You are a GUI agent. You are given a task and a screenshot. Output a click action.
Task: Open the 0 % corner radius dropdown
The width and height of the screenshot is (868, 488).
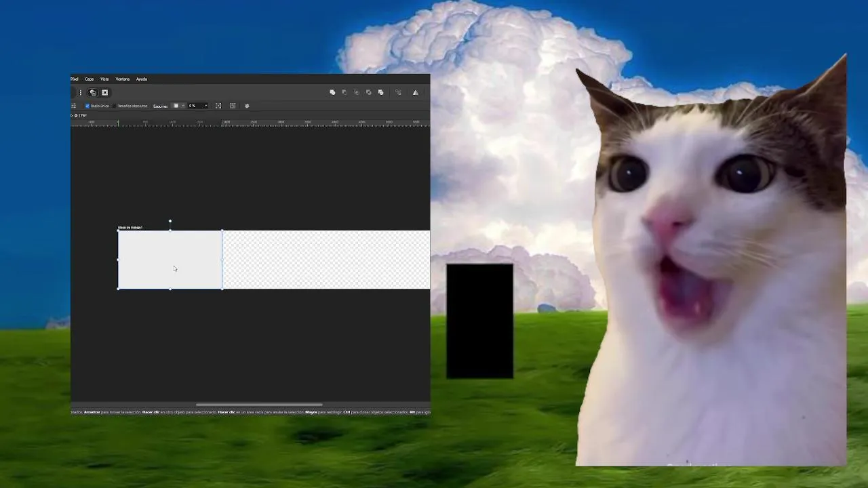pos(197,106)
